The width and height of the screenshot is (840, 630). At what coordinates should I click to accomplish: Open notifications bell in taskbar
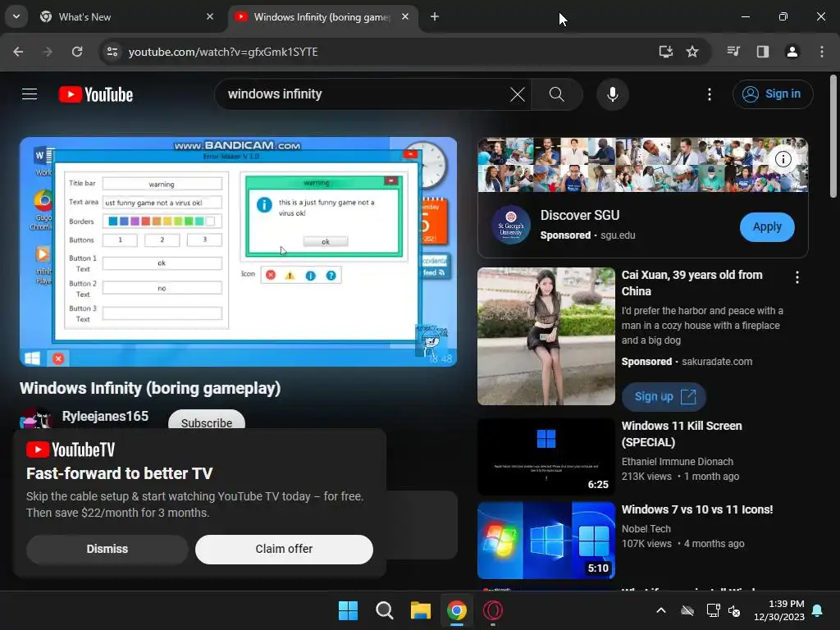tap(818, 610)
